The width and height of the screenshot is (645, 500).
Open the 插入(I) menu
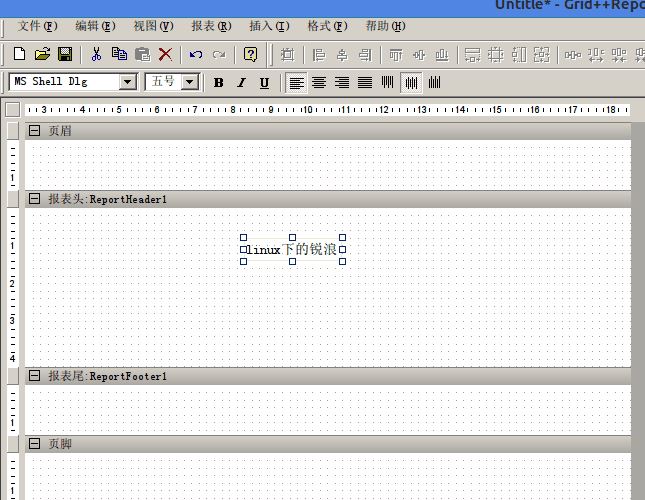(269, 26)
